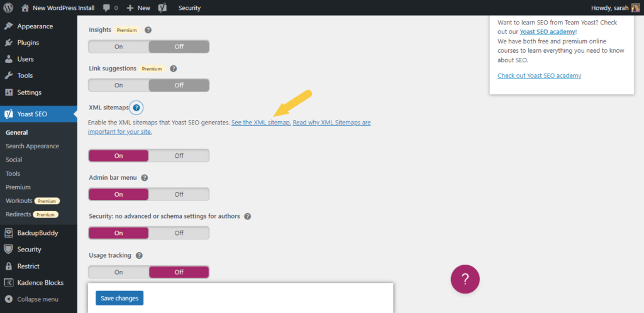This screenshot has width=644, height=313.
Task: Click the Collapse menu arrow icon
Action: tap(8, 299)
